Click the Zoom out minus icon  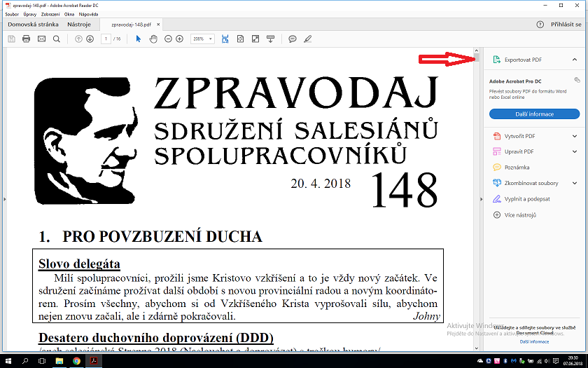click(168, 39)
